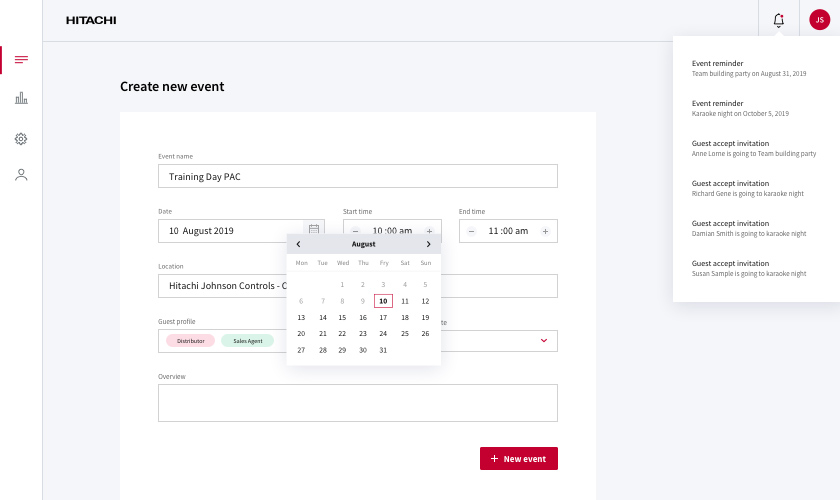Click the calendar icon in Date field
Screen dimensions: 840x500
pos(314,229)
